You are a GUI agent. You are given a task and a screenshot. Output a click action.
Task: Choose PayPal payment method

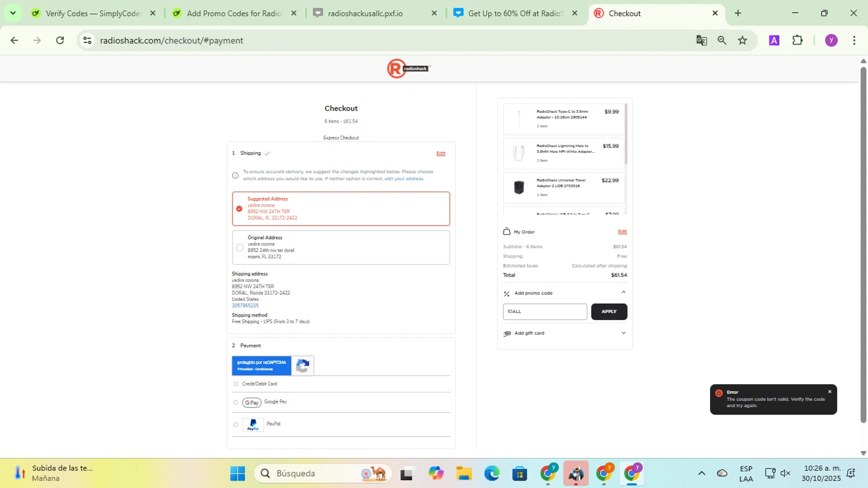coord(236,425)
